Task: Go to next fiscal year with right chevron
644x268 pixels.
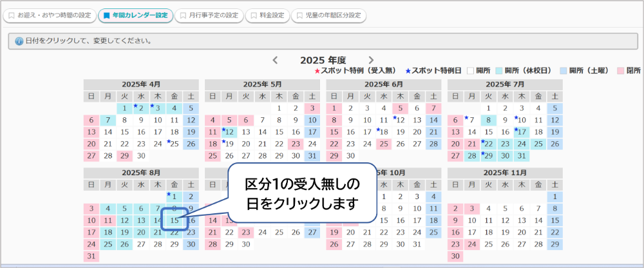Action: [371, 60]
